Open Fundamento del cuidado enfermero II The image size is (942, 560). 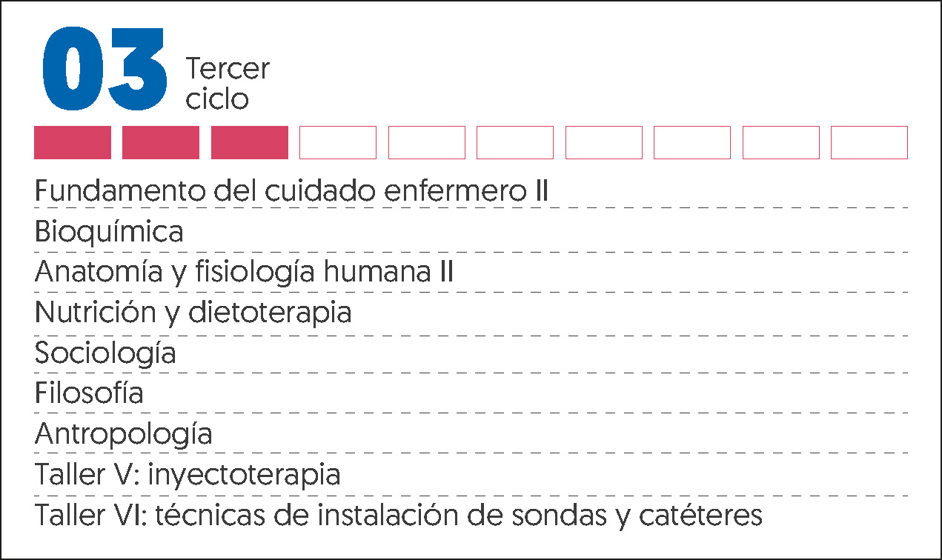point(291,192)
